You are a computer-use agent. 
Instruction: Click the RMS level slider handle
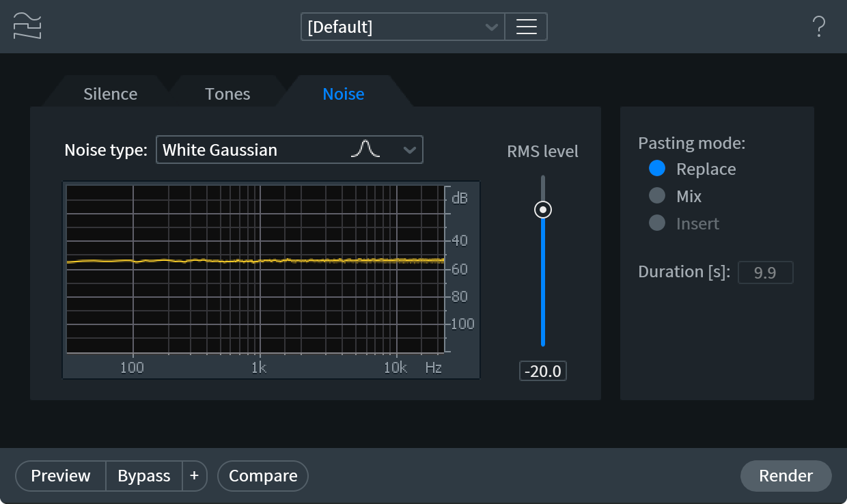[543, 210]
